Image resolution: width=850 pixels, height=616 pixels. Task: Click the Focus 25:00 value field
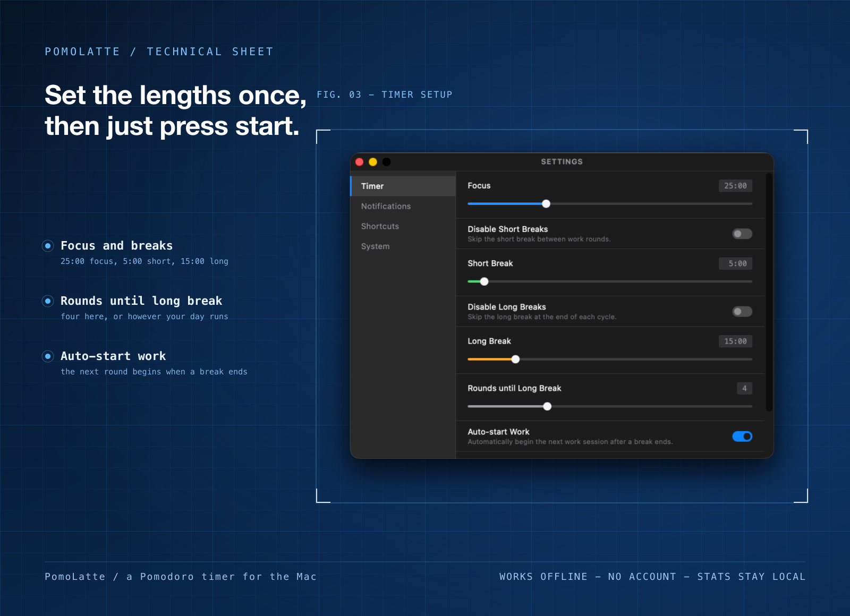[735, 186]
